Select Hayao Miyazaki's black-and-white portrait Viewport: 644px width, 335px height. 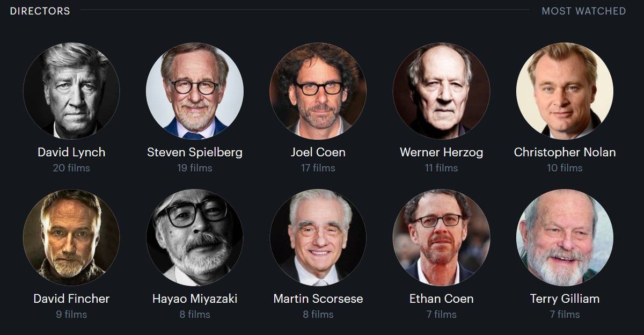195,237
